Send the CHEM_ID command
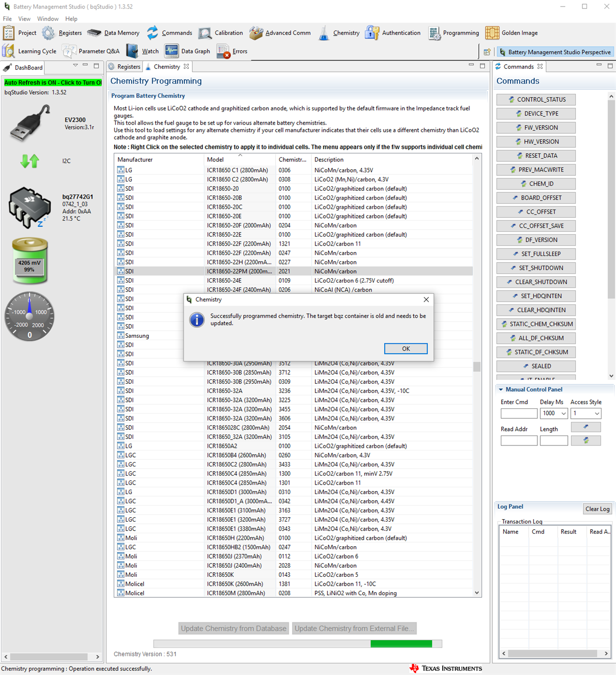616x675 pixels. pos(536,184)
